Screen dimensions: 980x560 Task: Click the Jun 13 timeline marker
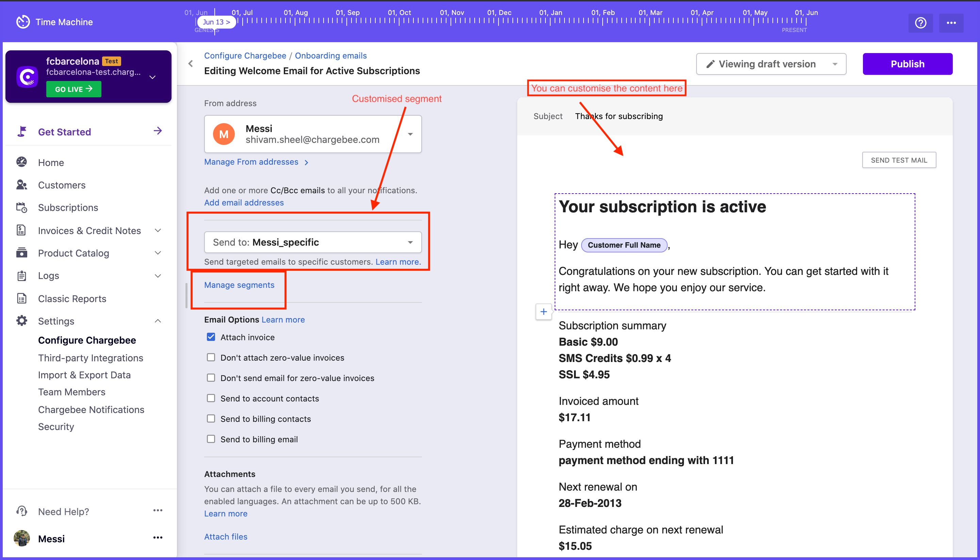click(x=216, y=22)
